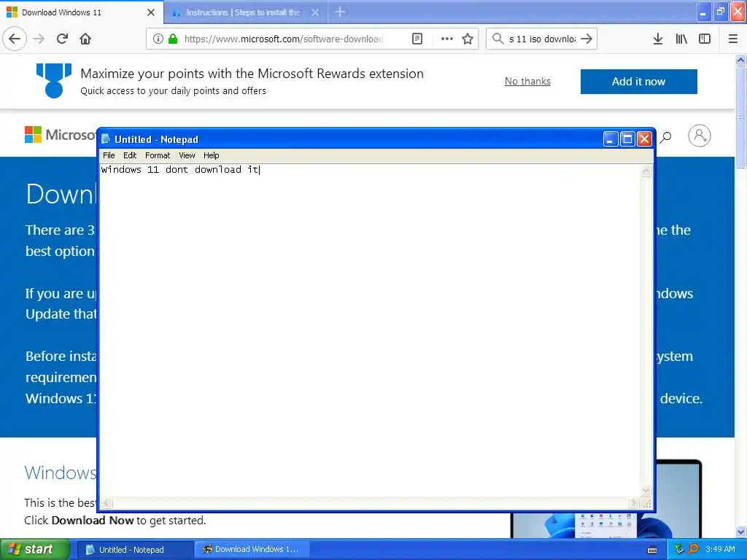Viewport: 747px width, 560px height.
Task: Open Microsoft account sign-in icon
Action: [x=700, y=136]
